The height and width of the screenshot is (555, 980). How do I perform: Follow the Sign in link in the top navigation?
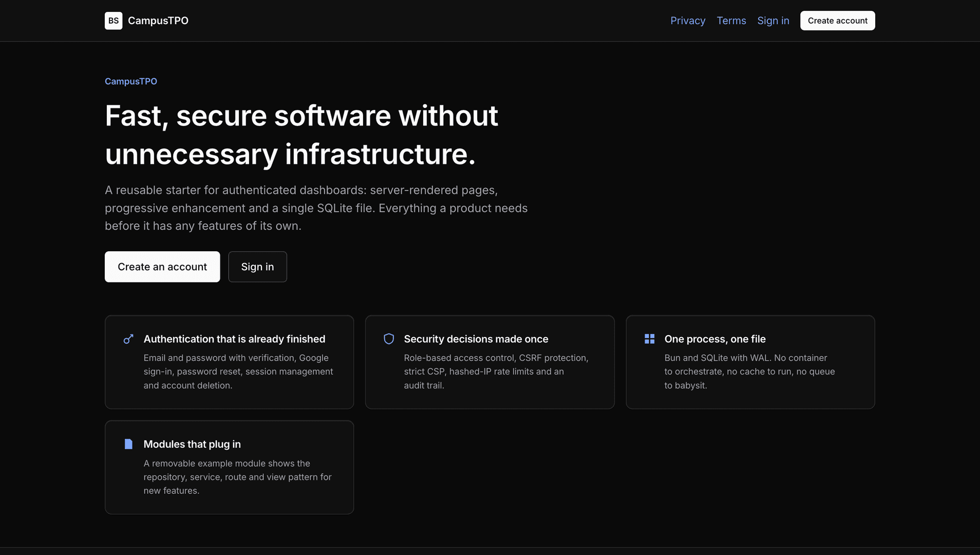point(773,21)
